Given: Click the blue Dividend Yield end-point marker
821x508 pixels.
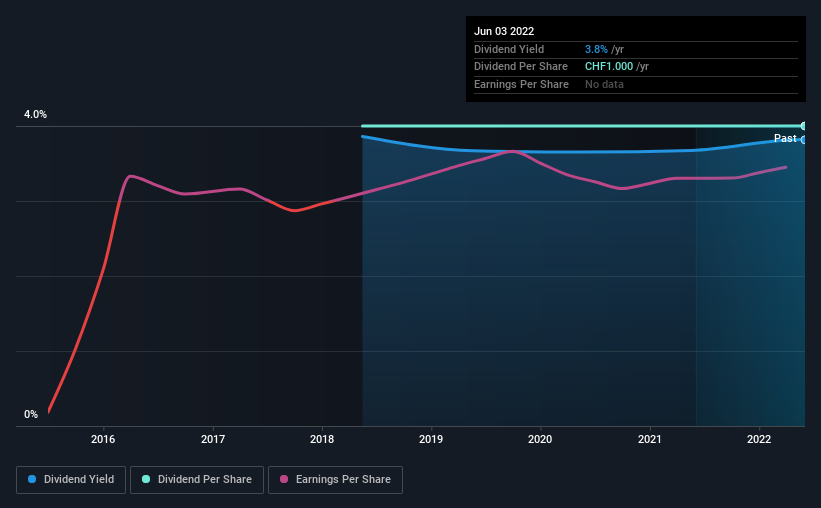Looking at the screenshot, I should [803, 140].
